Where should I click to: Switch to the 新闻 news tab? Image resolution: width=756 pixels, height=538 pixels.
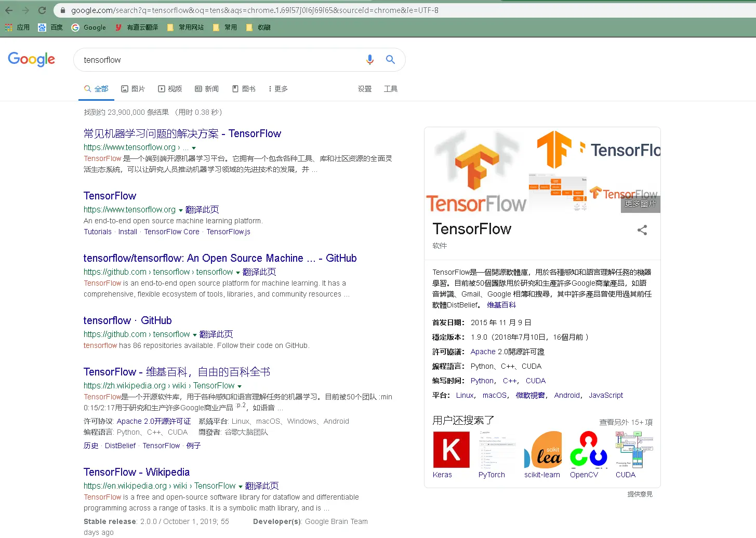point(207,89)
